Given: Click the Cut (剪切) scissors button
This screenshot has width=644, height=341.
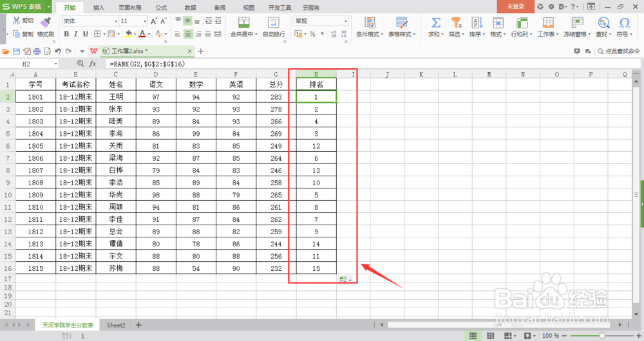Looking at the screenshot, I should click(23, 21).
